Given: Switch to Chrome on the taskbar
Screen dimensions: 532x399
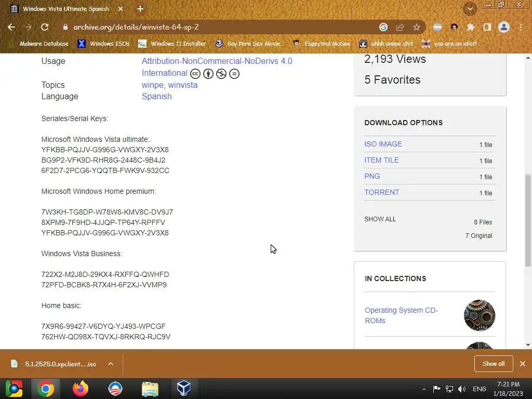Looking at the screenshot, I should point(46,389).
